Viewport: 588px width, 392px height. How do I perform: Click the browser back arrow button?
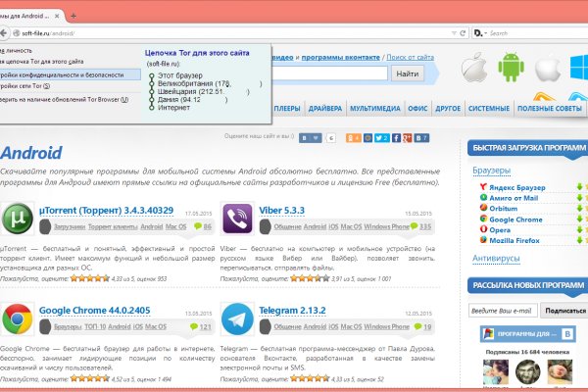coord(3,33)
